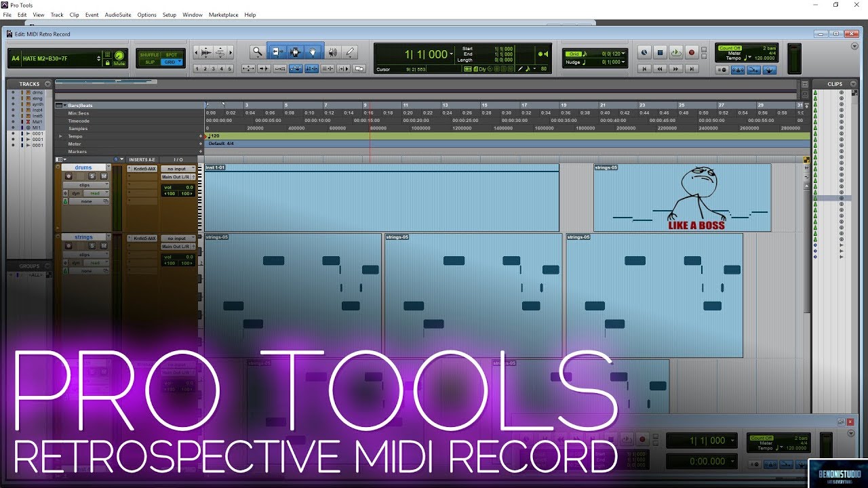Click the Zoom Toggle icon below Zoomer
The image size is (868, 488).
(248, 68)
